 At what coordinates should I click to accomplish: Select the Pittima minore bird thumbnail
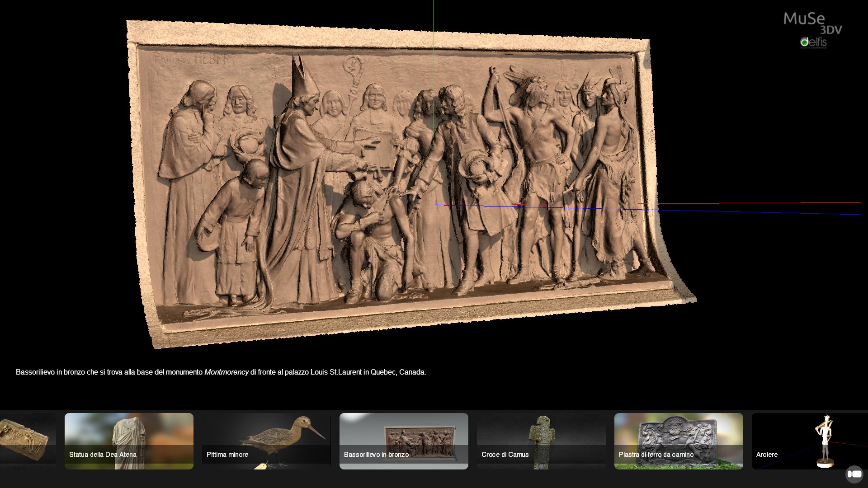(x=266, y=441)
